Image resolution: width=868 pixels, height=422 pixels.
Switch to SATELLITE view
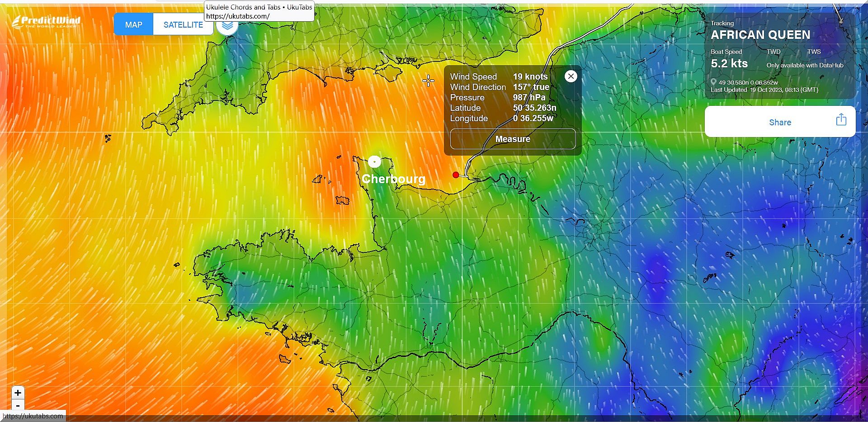pos(183,25)
